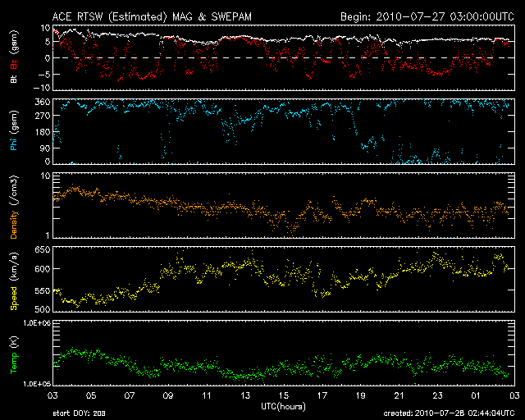The height and width of the screenshot is (420, 525).
Task: Click the '270' value on the Phi axis
Action: (x=43, y=116)
